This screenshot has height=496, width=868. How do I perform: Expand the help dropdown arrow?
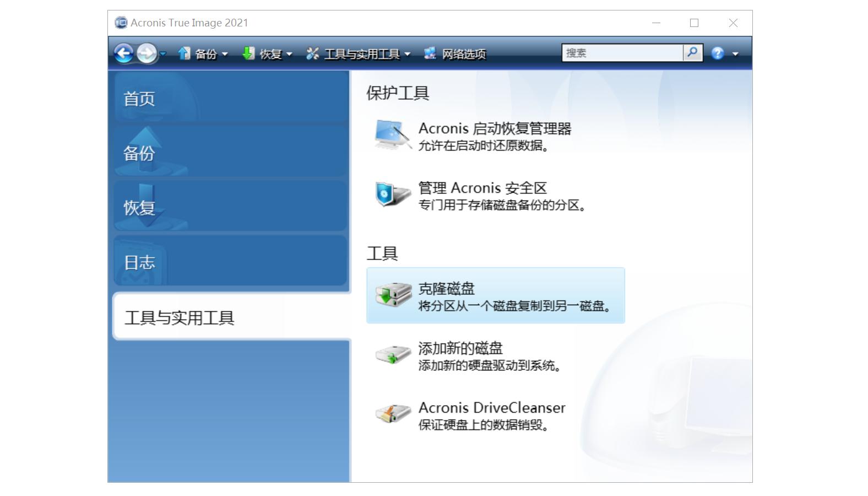point(735,54)
